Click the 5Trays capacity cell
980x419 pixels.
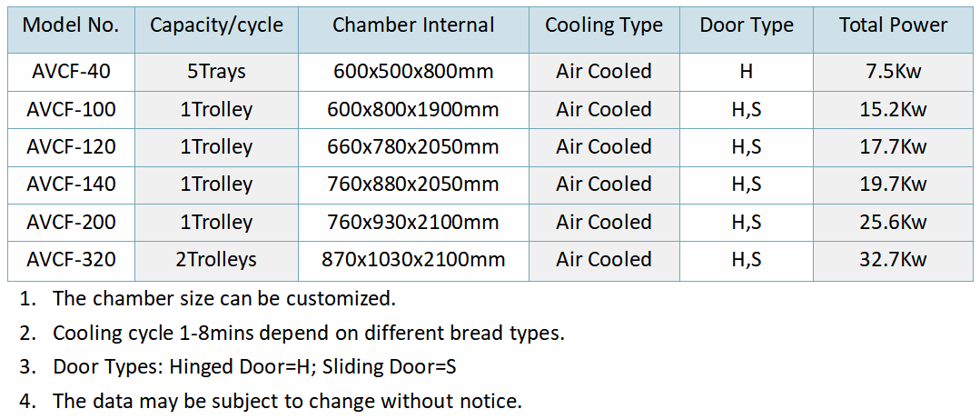point(216,72)
